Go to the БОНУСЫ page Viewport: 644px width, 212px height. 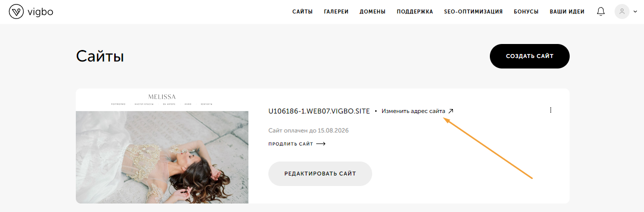(526, 11)
